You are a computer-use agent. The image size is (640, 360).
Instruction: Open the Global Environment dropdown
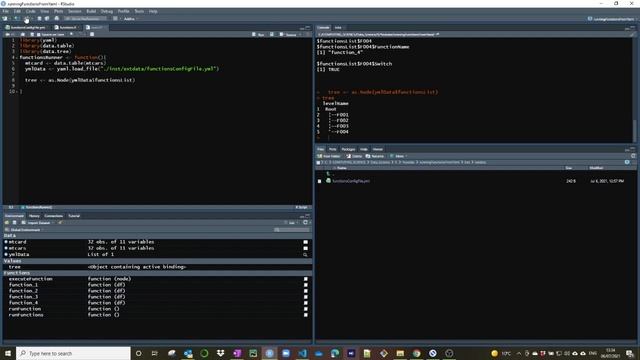tap(24, 230)
